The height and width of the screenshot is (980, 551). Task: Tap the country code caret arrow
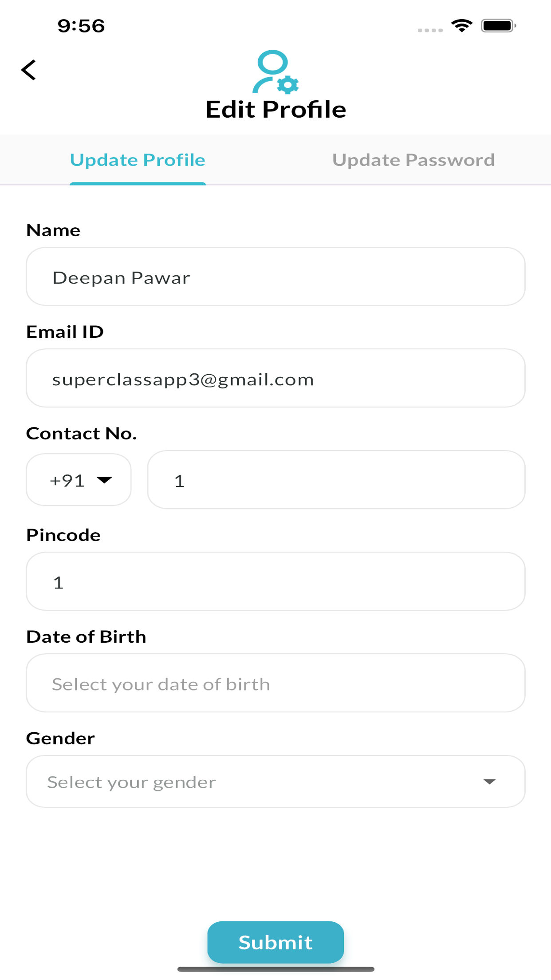pyautogui.click(x=104, y=480)
